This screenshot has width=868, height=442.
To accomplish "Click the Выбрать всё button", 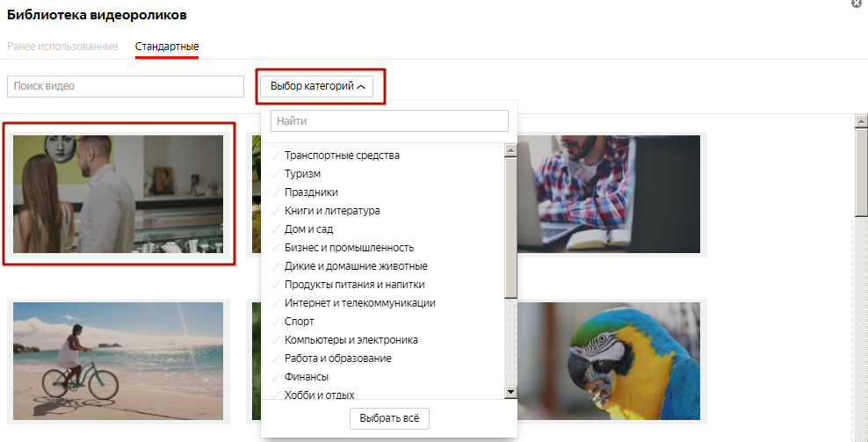I will point(389,419).
